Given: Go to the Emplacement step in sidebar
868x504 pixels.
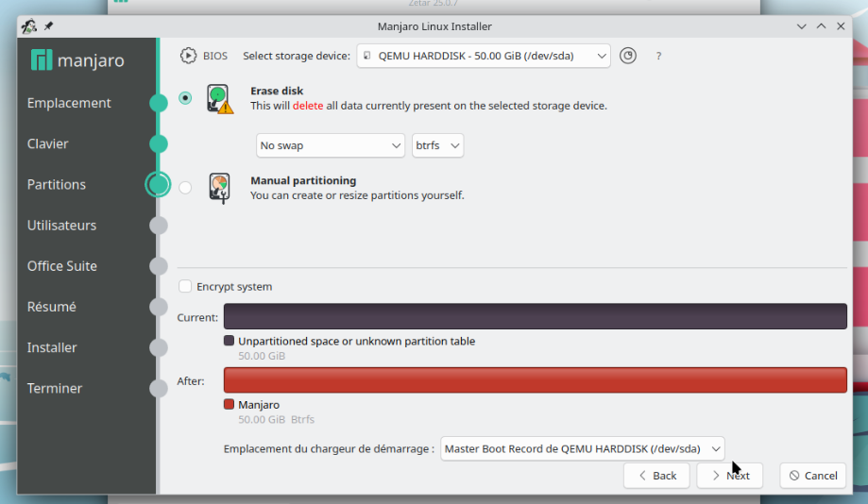Looking at the screenshot, I should (x=69, y=103).
